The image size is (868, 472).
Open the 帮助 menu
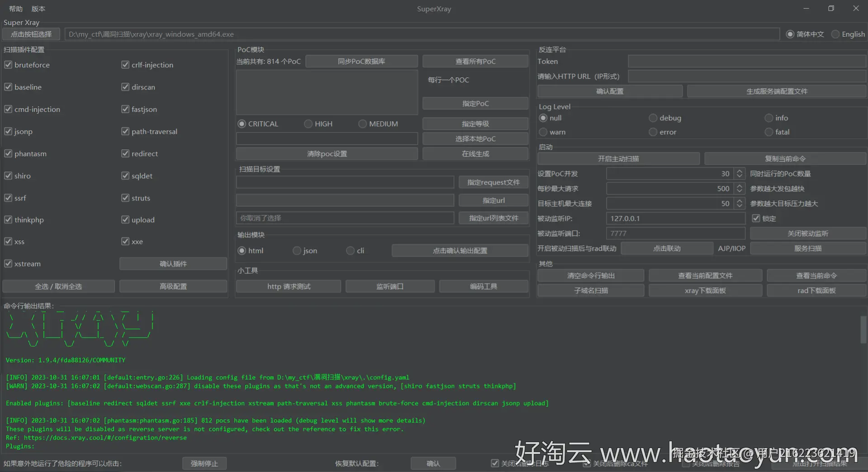(x=16, y=9)
